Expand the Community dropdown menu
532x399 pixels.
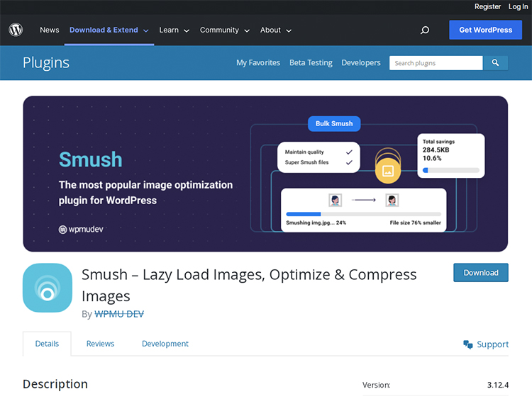tap(224, 30)
